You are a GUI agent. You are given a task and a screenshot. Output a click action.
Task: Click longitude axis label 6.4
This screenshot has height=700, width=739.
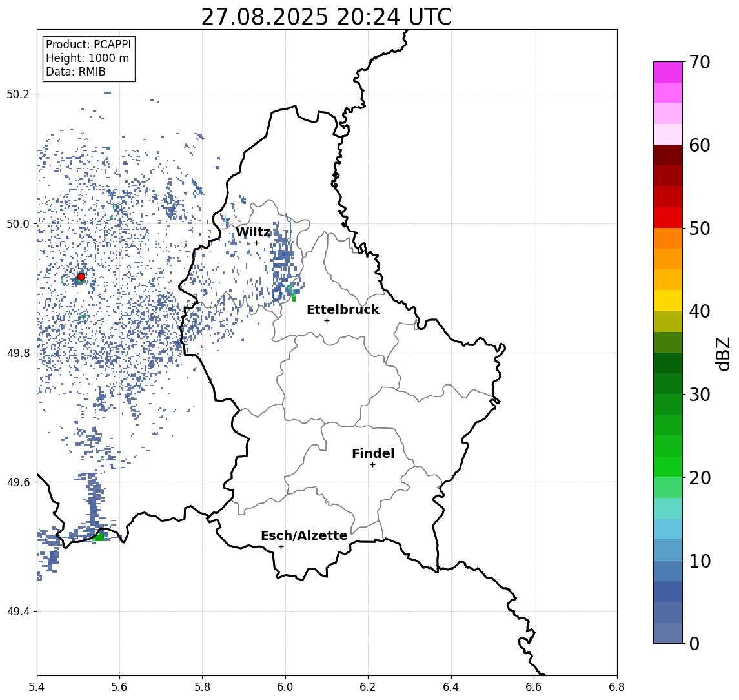coord(452,687)
